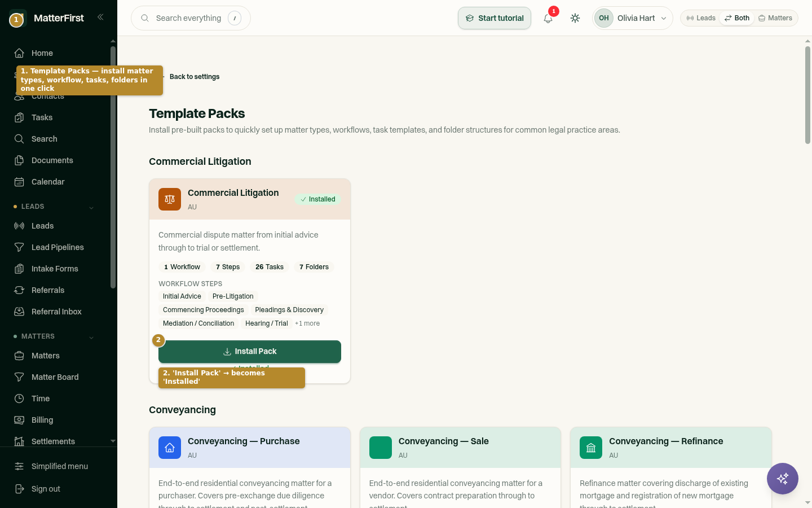Click the Conveyancing — Sale green icon
Image resolution: width=812 pixels, height=508 pixels.
[x=381, y=448]
